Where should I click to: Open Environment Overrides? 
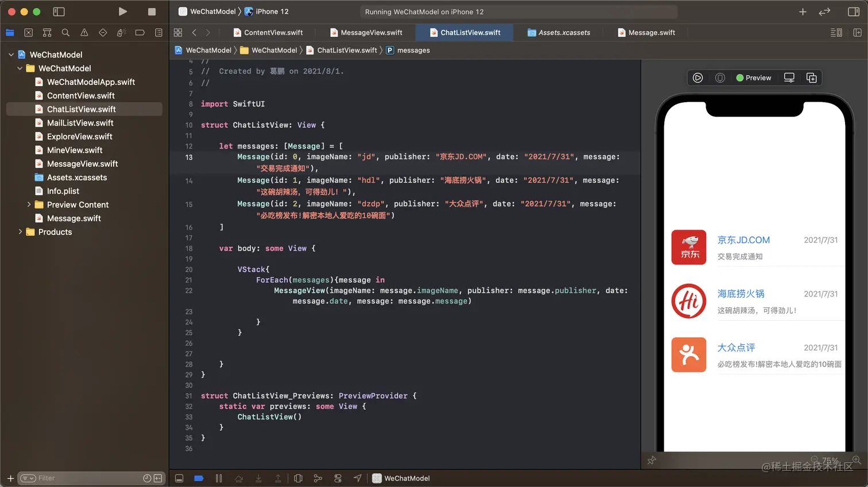tap(338, 478)
